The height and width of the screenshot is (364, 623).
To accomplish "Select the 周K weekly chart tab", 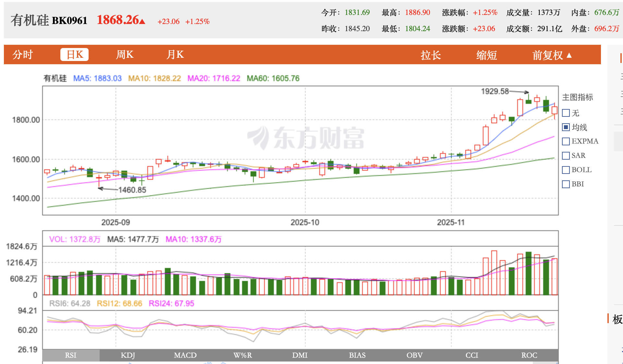I will [125, 55].
